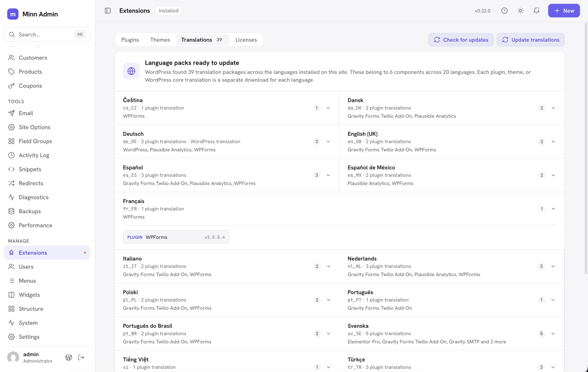Screen dimensions: 588x372
Task: Open Widgets in the sidebar
Action: (x=47, y=295)
